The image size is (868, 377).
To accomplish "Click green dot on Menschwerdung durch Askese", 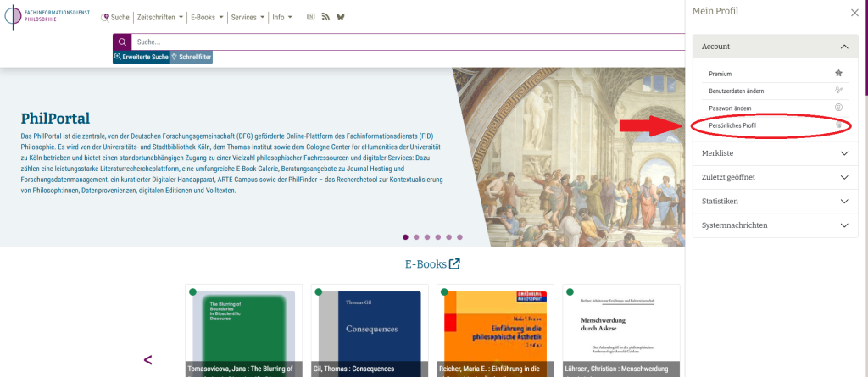I will click(x=570, y=291).
